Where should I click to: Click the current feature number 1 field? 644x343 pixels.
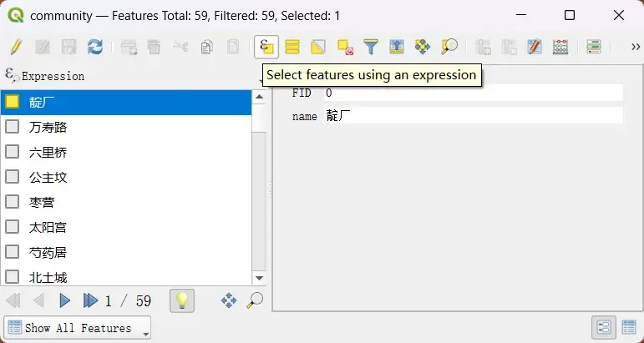pyautogui.click(x=109, y=301)
